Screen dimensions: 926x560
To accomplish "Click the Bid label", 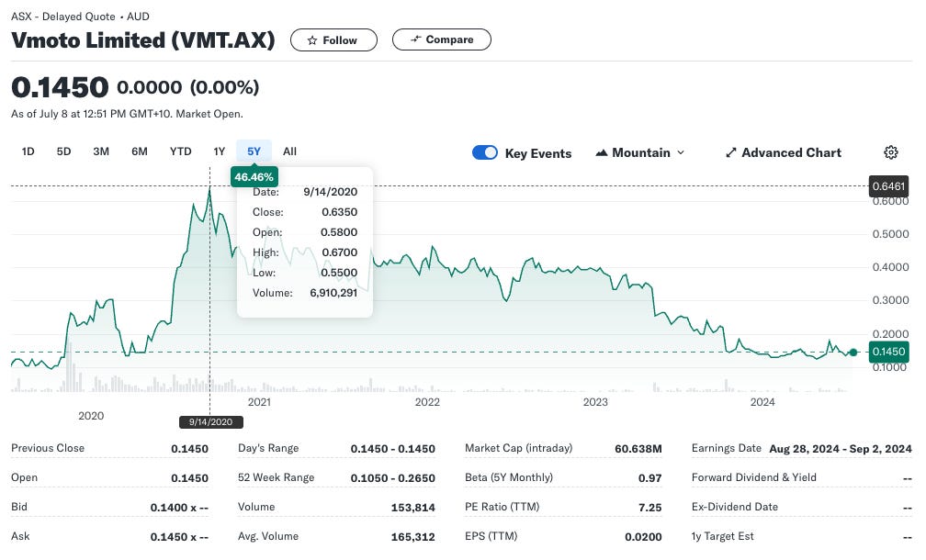I will coord(19,507).
